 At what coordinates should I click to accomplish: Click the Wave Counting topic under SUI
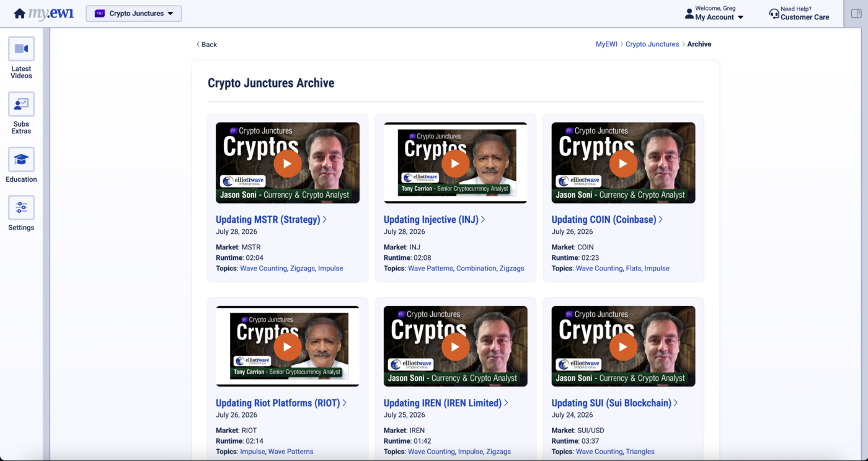(599, 452)
